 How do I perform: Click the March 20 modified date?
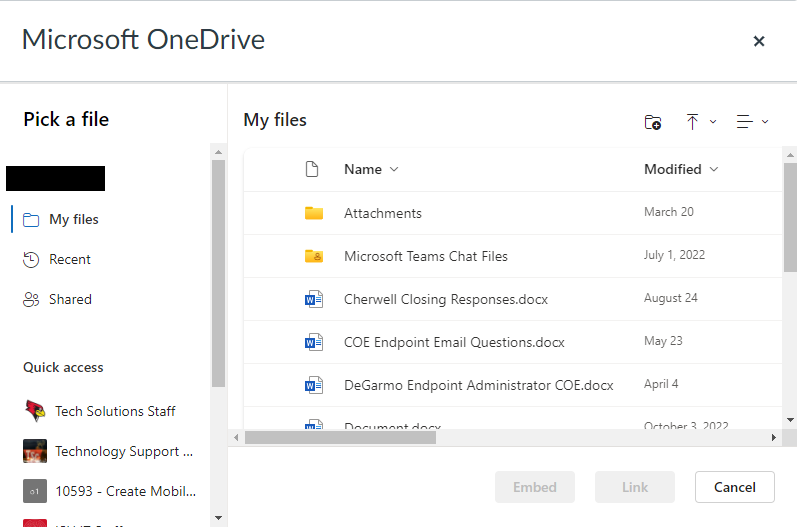pos(668,212)
